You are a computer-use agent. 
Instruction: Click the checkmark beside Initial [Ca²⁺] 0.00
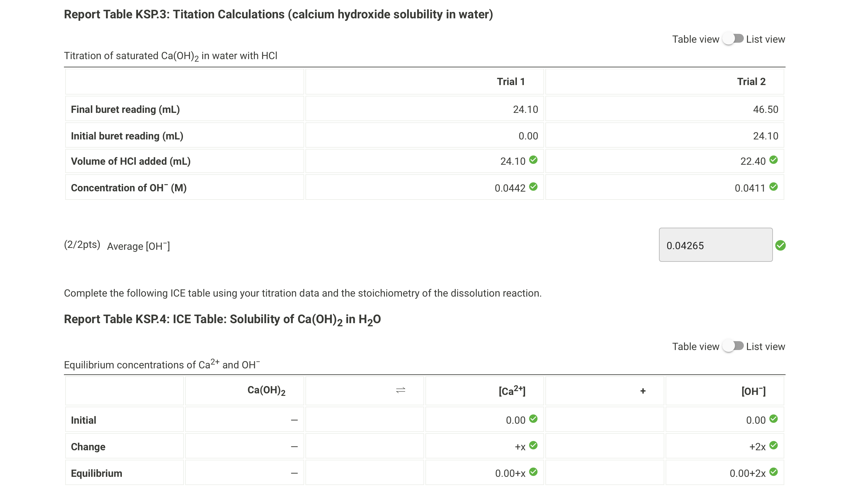533,419
